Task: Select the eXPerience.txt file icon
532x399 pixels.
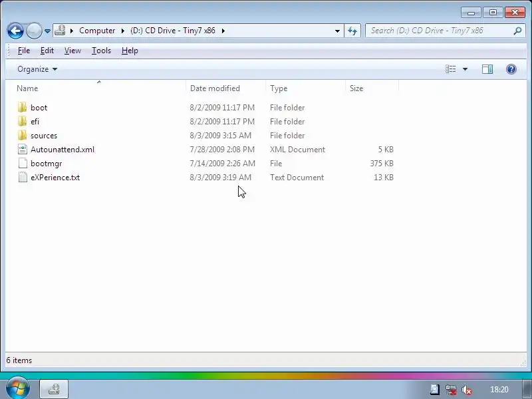Action: [23, 177]
